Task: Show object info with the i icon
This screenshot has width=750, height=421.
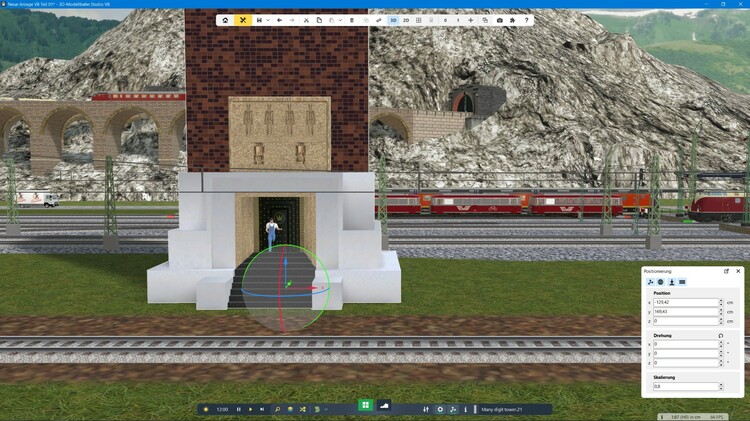Action: coord(465,410)
